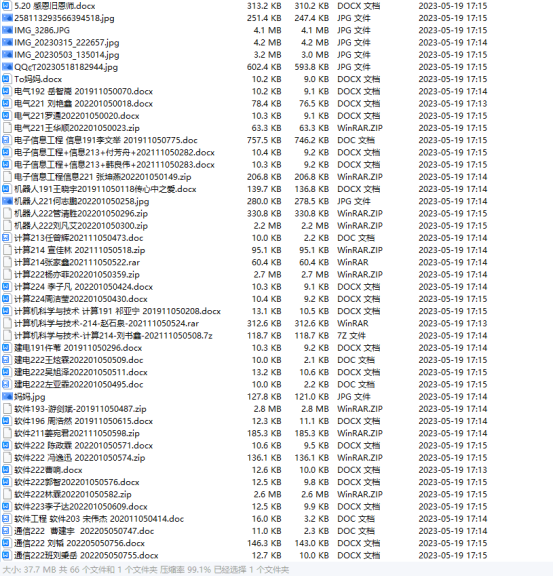Select 通信222 docx file ending 050756

80,543
